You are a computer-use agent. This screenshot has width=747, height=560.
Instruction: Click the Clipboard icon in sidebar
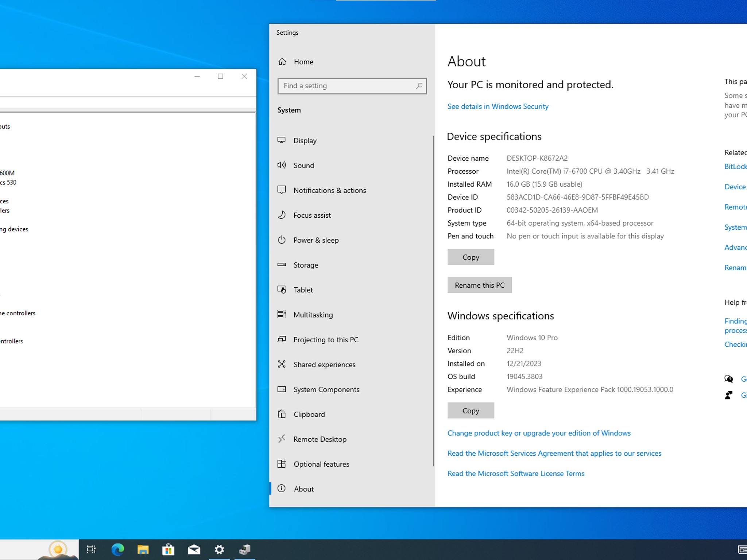click(282, 414)
